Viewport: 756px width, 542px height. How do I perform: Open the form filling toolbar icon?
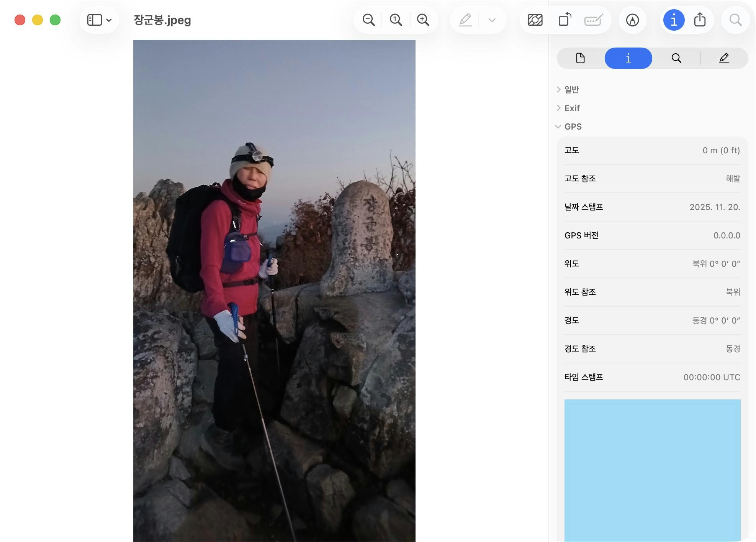(x=593, y=20)
